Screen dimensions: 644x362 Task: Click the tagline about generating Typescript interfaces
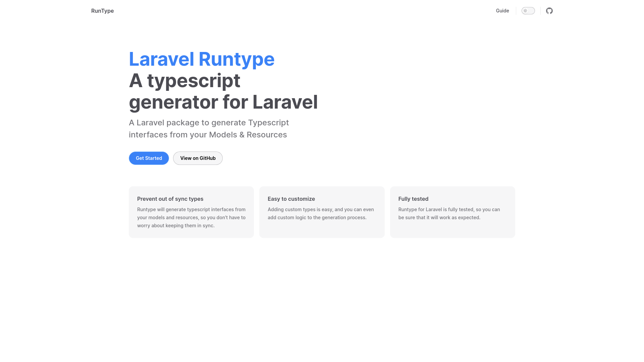click(x=209, y=129)
